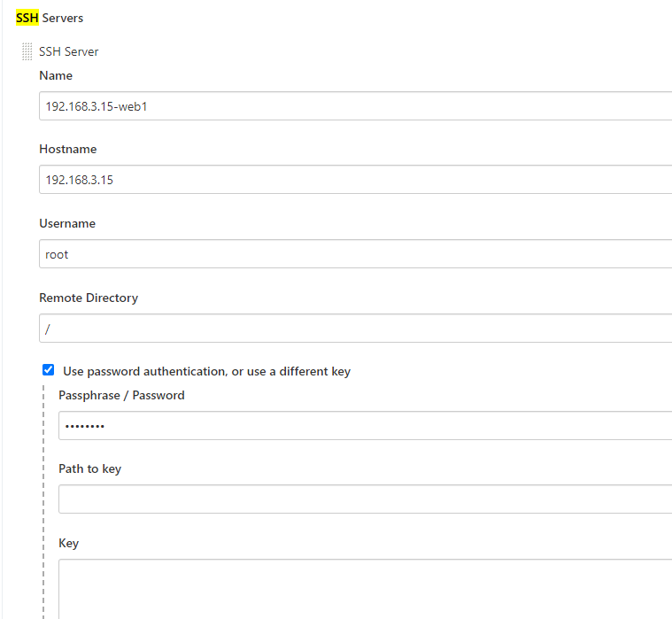Click the Passphrase / Password label

[x=121, y=396]
